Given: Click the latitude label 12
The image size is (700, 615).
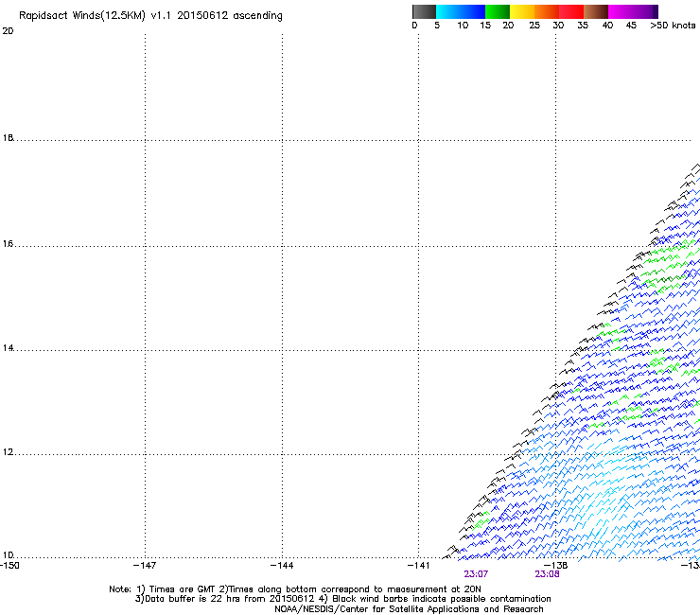Looking at the screenshot, I should (8, 452).
